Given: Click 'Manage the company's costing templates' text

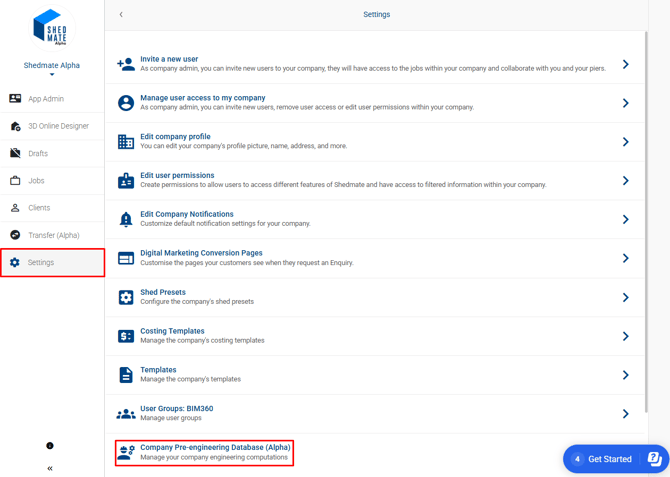Looking at the screenshot, I should [x=203, y=340].
